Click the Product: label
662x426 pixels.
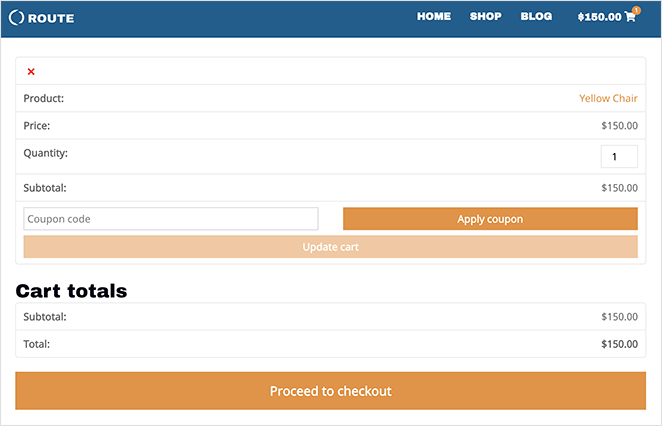point(43,98)
